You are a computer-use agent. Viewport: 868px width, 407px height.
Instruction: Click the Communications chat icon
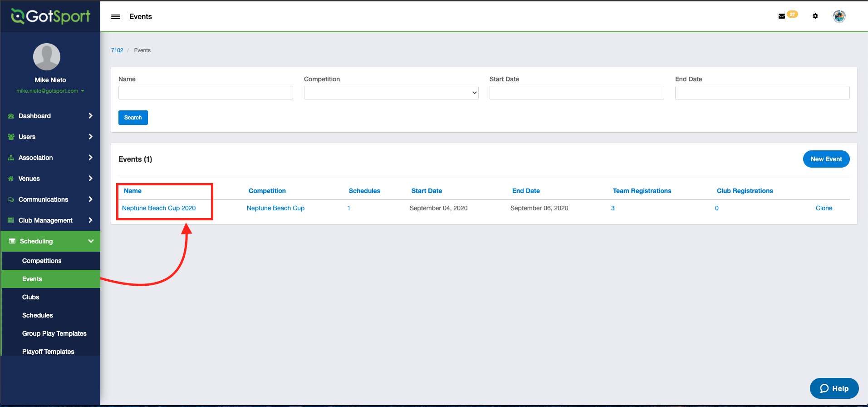point(11,199)
